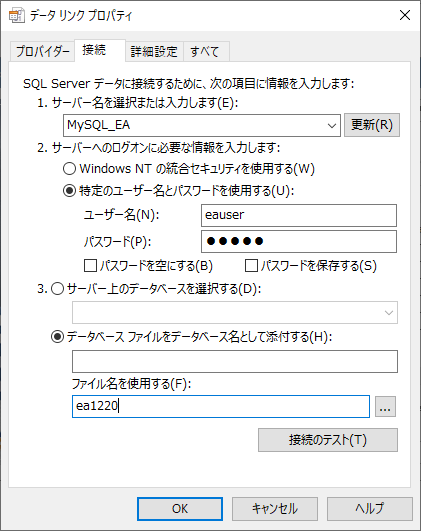
Task: Switch to the すべて tab
Action: point(206,52)
